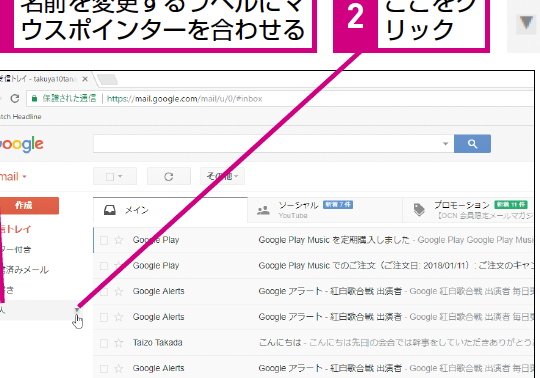Star the Google Play Music を定期購入 email
This screenshot has height=378, width=540.
click(119, 240)
